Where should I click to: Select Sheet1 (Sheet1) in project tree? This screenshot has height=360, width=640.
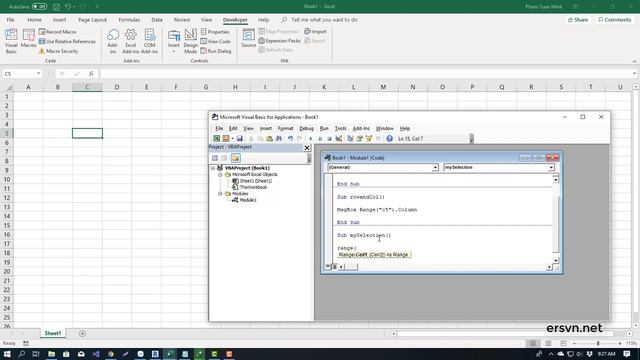tap(256, 181)
